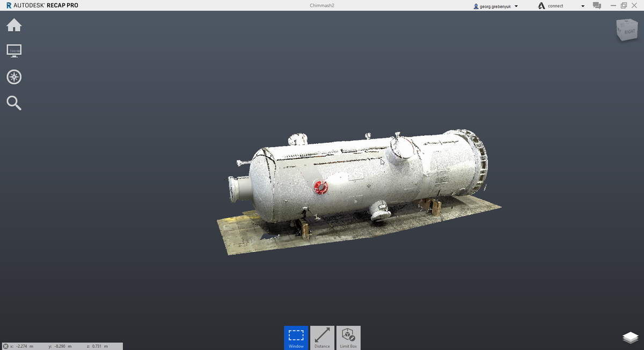Open the Home view
Viewport: 644px width, 350px height.
[14, 25]
